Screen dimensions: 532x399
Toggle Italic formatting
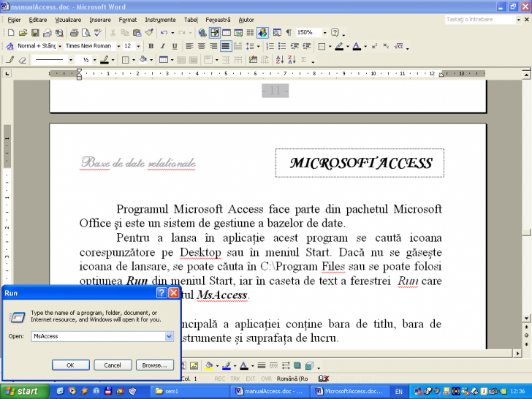(x=163, y=46)
